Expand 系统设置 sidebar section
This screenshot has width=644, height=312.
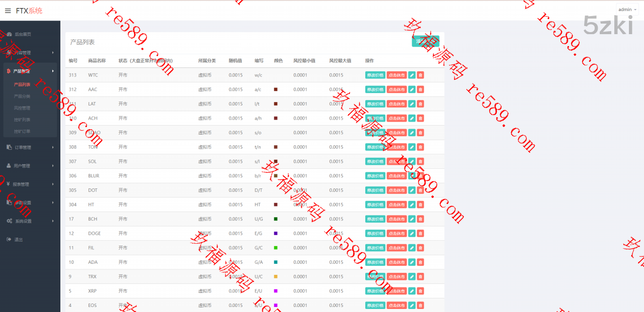pos(30,221)
